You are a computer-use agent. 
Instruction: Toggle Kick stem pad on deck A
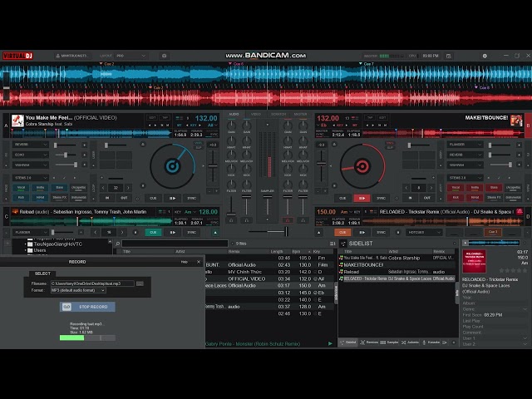[21, 198]
